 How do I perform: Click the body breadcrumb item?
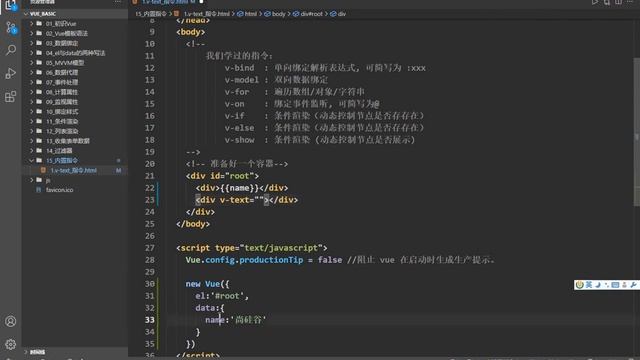[275, 14]
